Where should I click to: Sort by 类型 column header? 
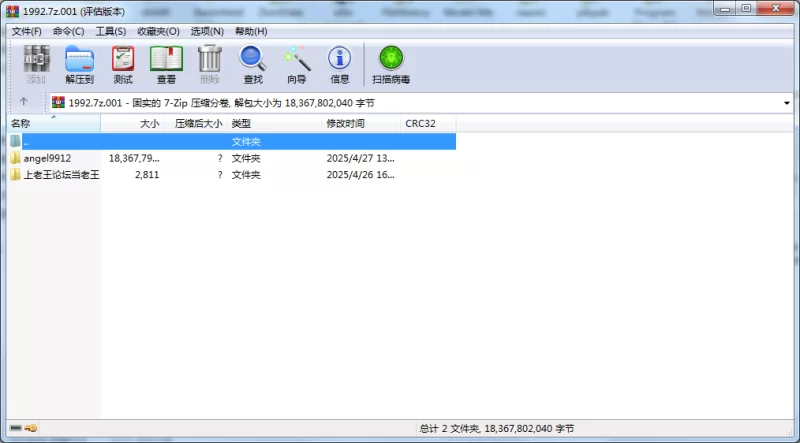274,124
